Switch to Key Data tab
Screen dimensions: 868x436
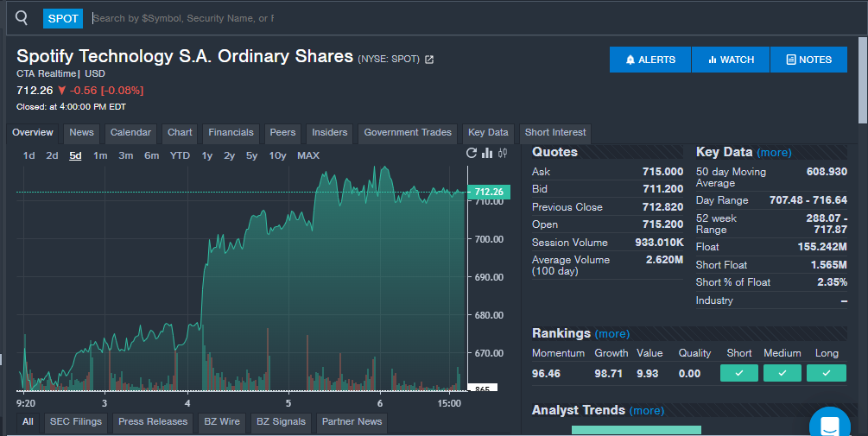[488, 133]
